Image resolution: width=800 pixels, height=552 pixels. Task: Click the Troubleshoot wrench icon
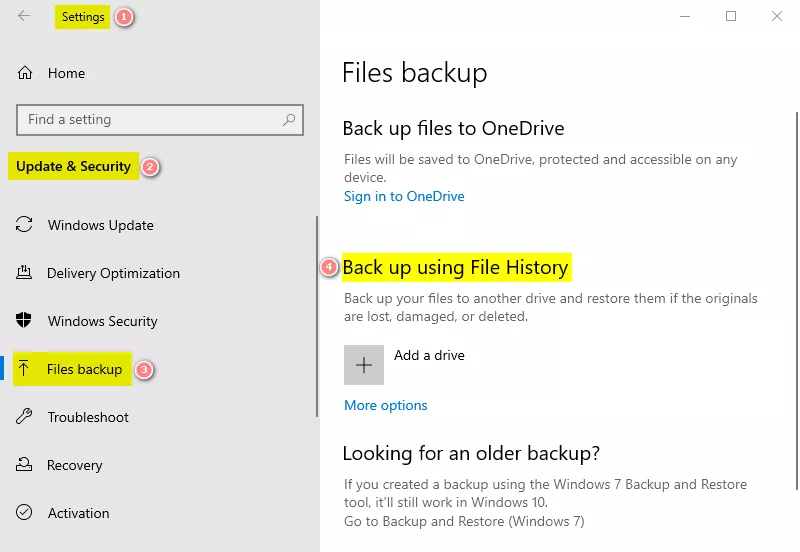24,416
